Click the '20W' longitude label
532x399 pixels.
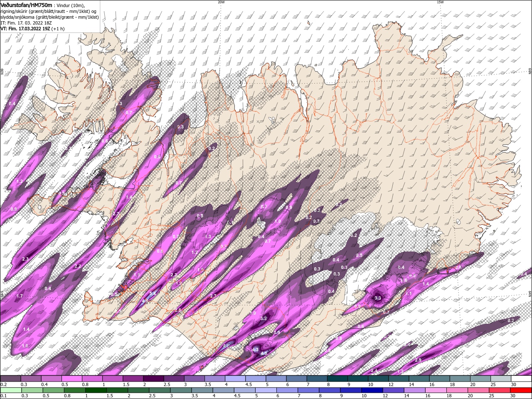(221, 2)
